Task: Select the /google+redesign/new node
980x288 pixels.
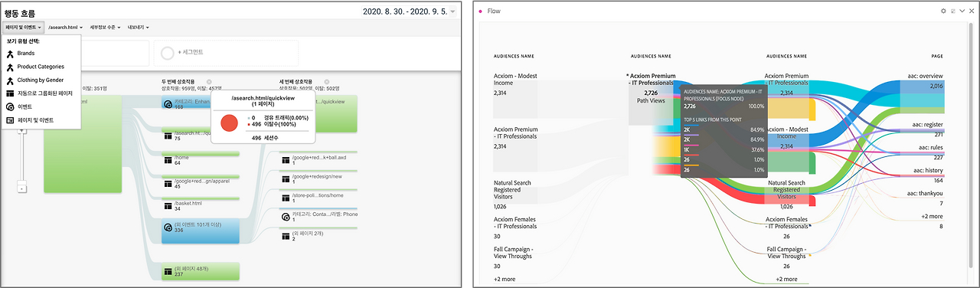Action: [318, 178]
